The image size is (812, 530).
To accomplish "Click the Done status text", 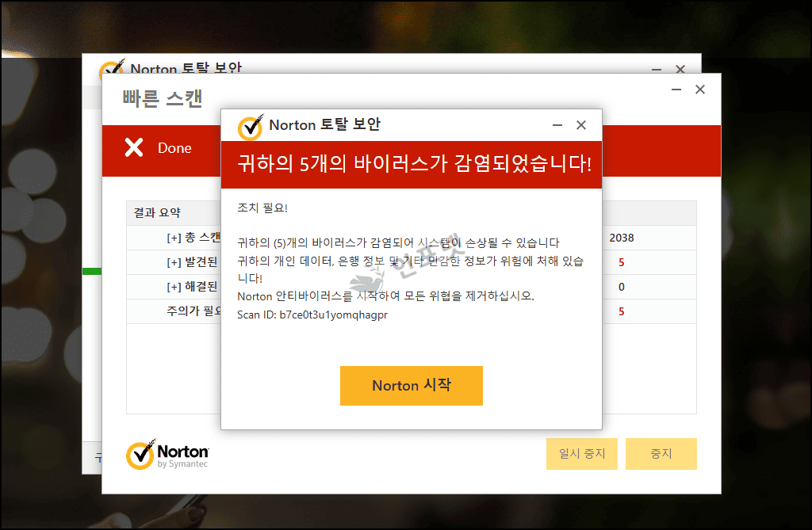I will point(174,148).
